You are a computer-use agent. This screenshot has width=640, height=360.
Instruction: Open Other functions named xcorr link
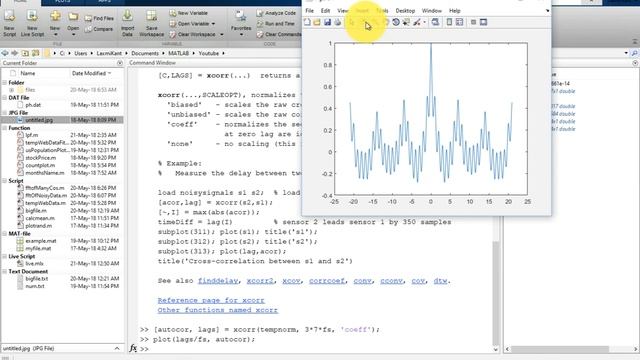[218, 310]
